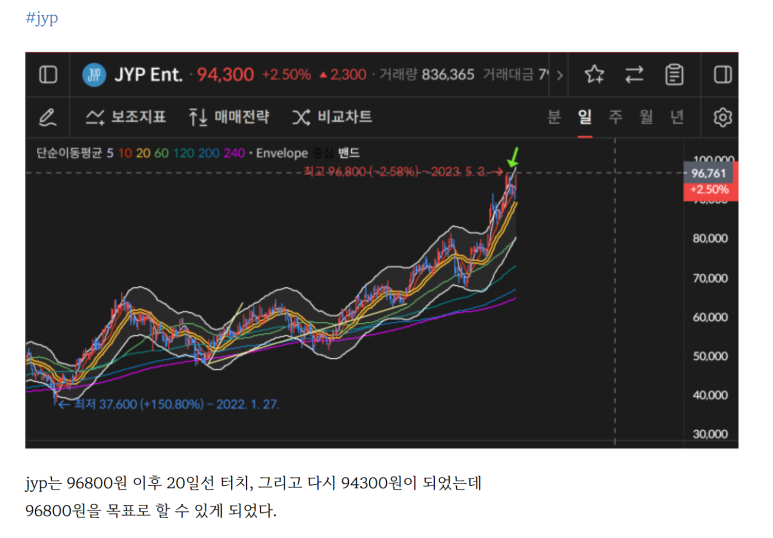The image size is (773, 538).
Task: Toggle the 20-day moving average
Action: click(143, 153)
